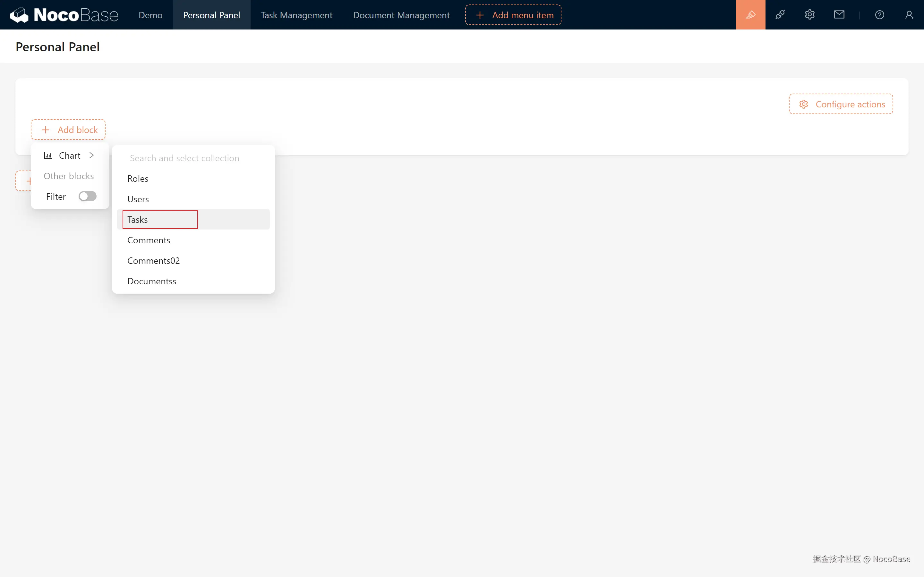Open the plugin manager icon
The image size is (924, 577).
click(x=780, y=15)
